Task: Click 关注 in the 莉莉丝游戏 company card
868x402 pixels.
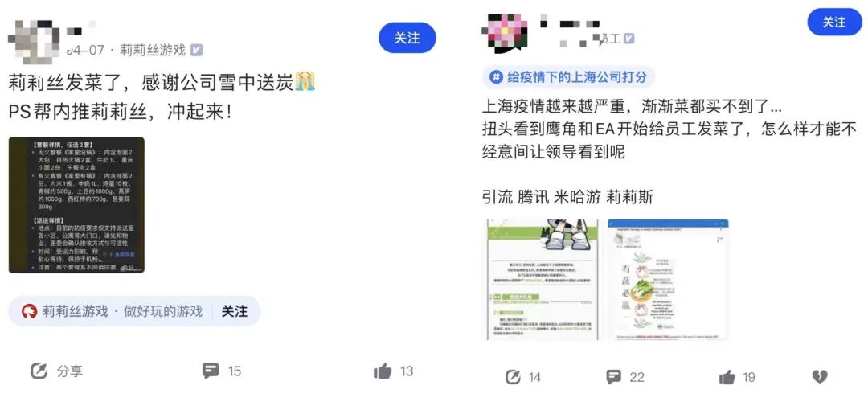Action: click(x=235, y=311)
